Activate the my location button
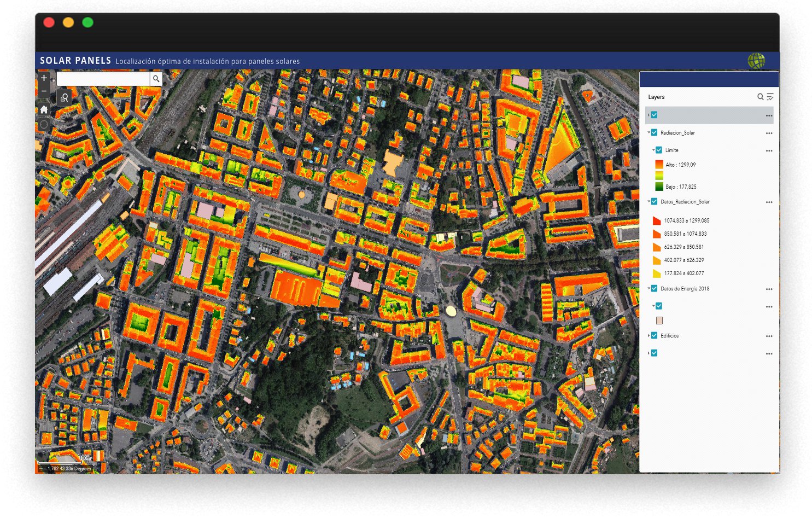 (44, 125)
